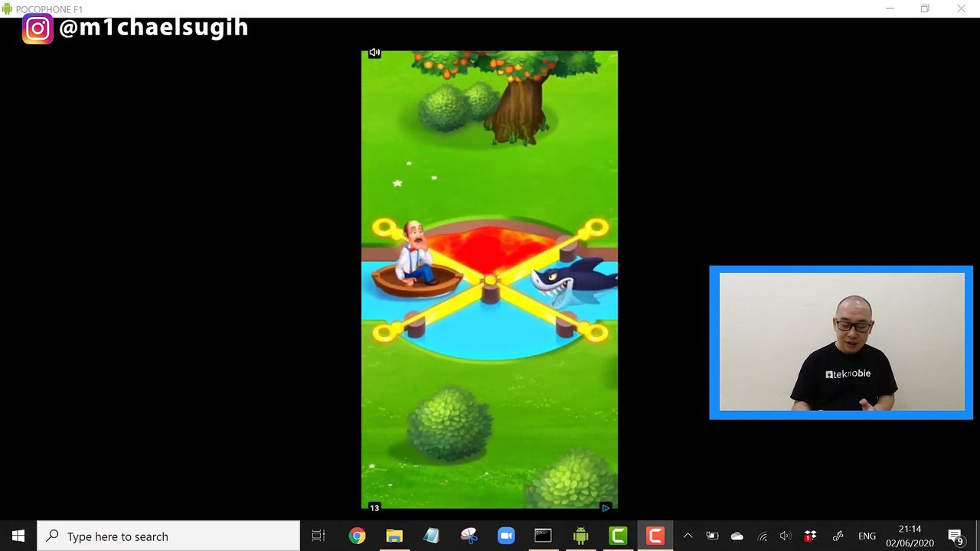Open File Explorer from the taskbar
Viewport: 980px width, 551px height.
click(394, 536)
